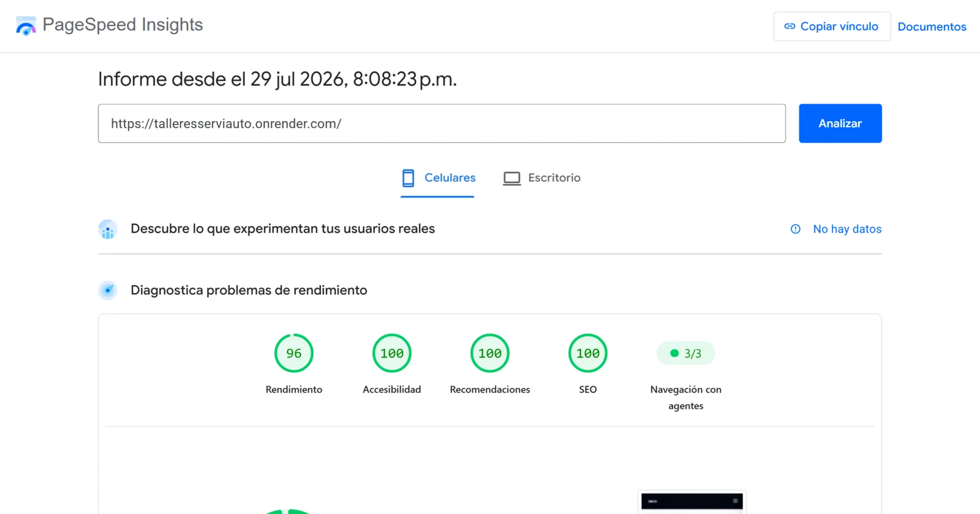Click the mobile phone icon
980x514 pixels.
pyautogui.click(x=408, y=178)
